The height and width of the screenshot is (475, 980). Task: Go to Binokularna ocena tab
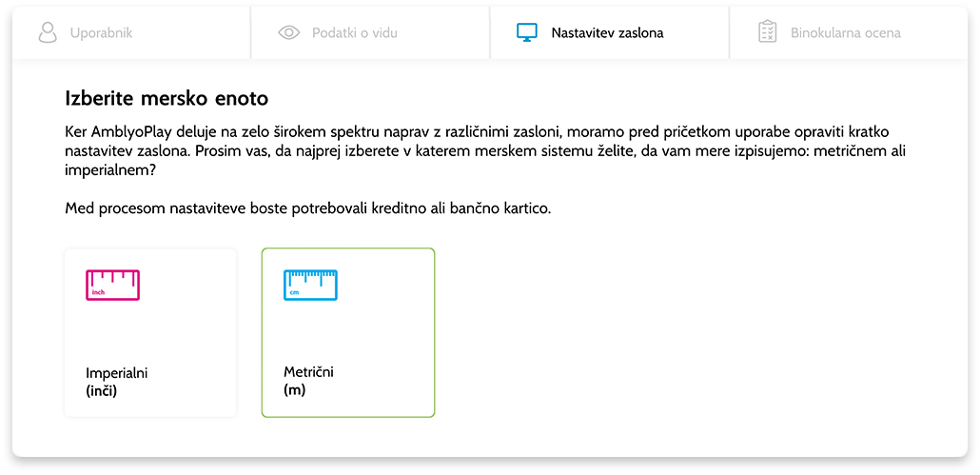848,33
